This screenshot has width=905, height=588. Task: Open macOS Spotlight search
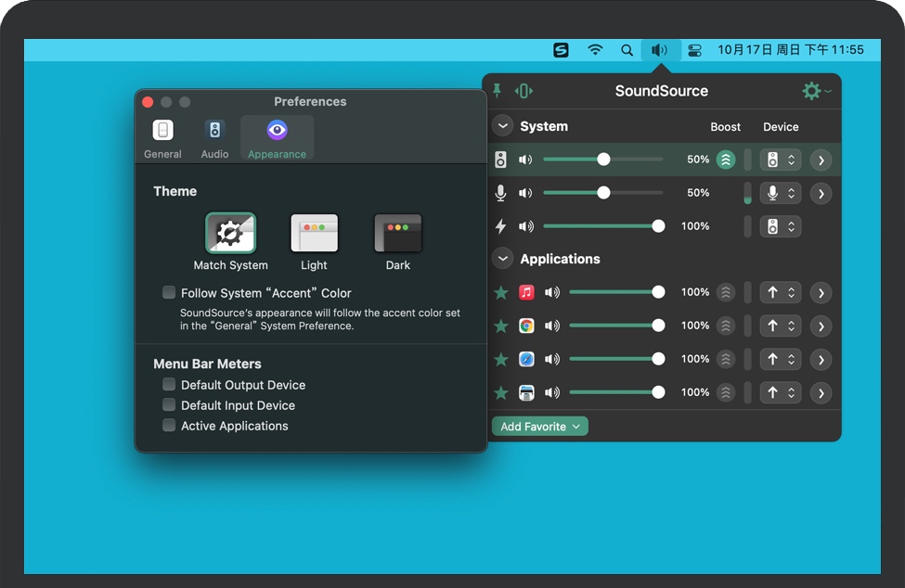tap(627, 50)
